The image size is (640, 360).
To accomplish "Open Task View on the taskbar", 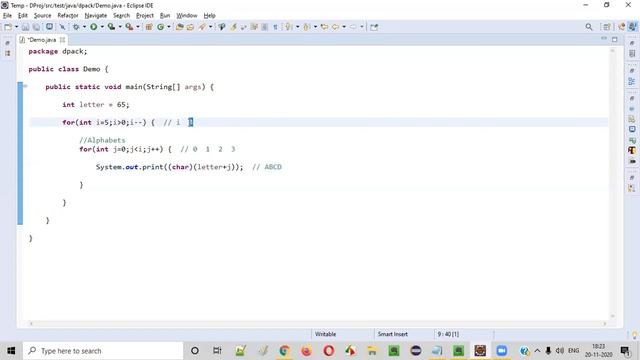I will pos(217,351).
